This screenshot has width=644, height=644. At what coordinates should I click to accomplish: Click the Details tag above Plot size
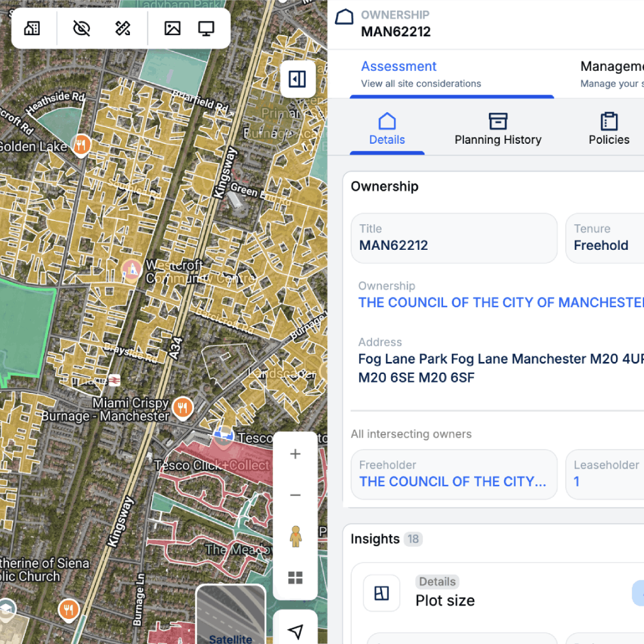pyautogui.click(x=438, y=581)
